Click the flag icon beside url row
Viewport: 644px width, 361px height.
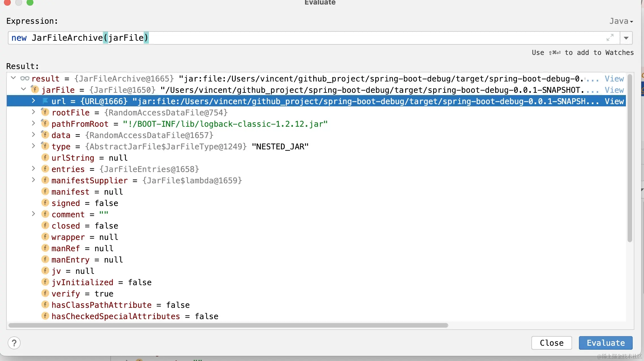[x=45, y=101]
